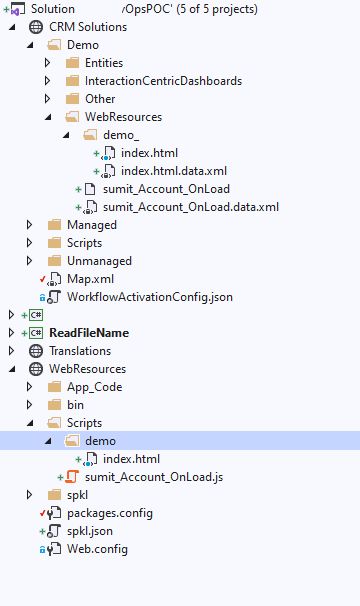This screenshot has height=606, width=360.
Task: Click the C# icon beside ReadFileName
Action: [36, 333]
